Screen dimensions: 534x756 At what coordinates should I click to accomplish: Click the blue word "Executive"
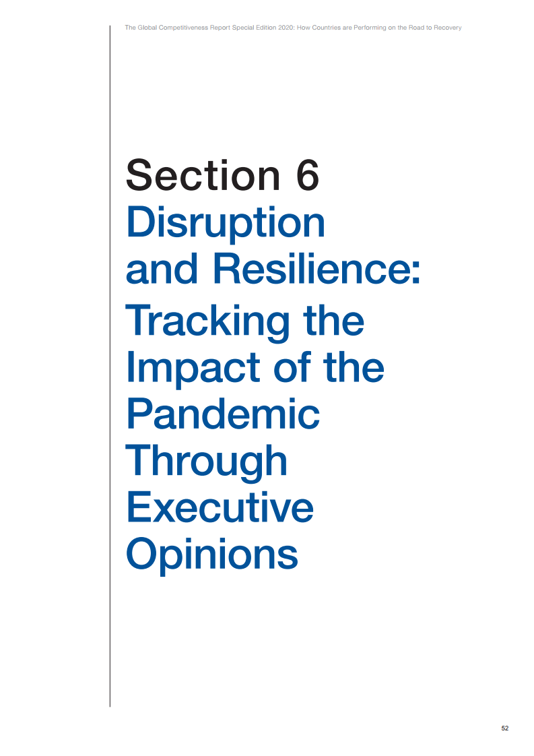220,507
